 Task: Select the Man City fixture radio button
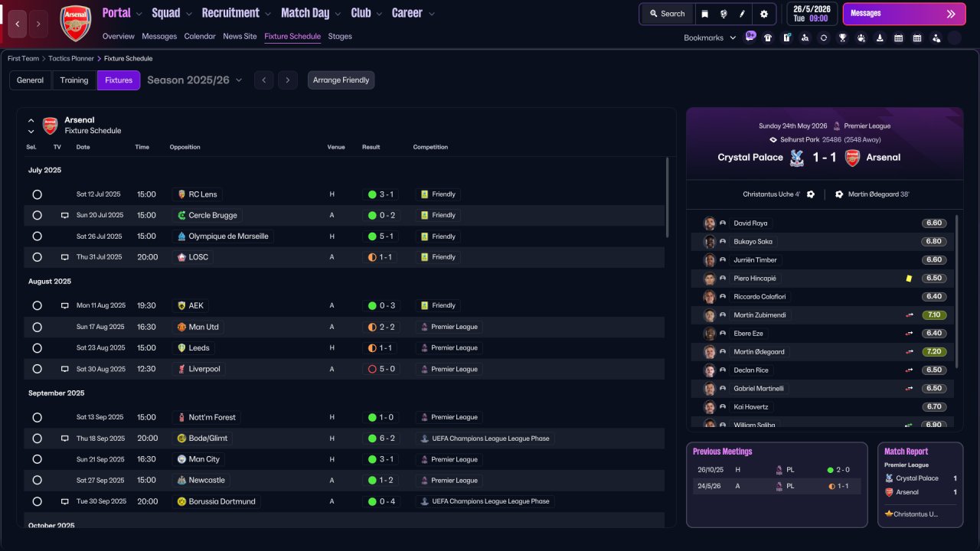(x=37, y=459)
